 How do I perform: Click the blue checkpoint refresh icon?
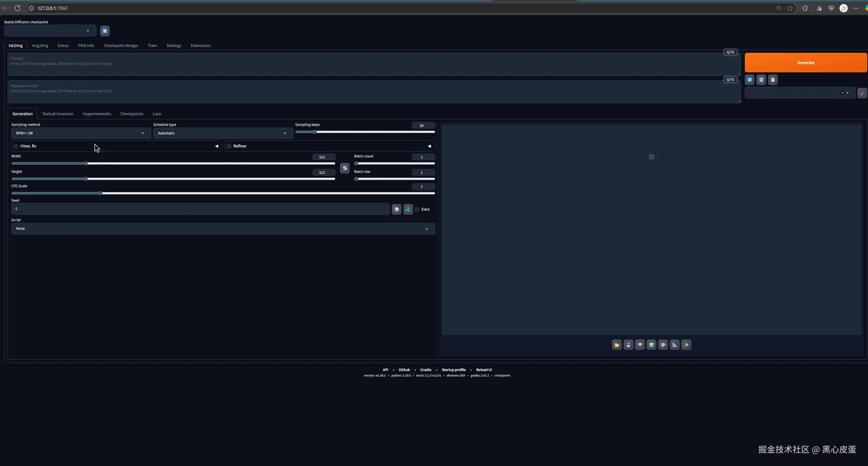tap(105, 31)
